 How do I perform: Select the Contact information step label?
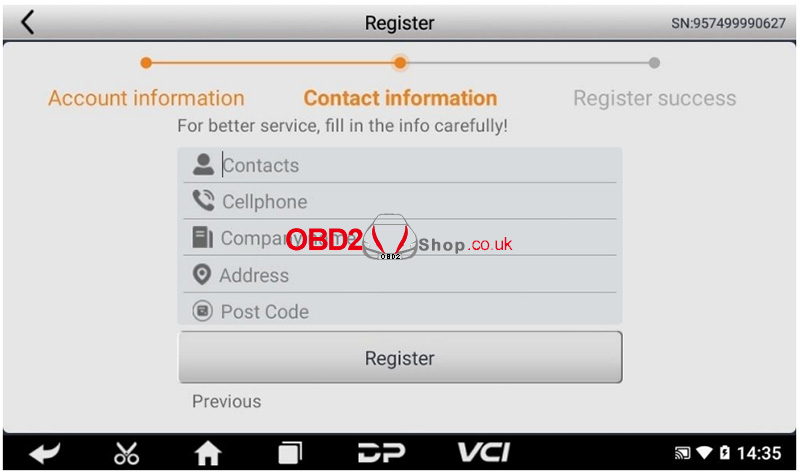pyautogui.click(x=400, y=98)
